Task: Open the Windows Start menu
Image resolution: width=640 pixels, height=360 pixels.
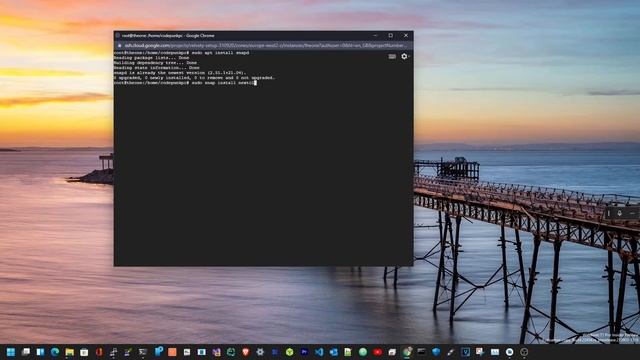Action: click(x=11, y=352)
